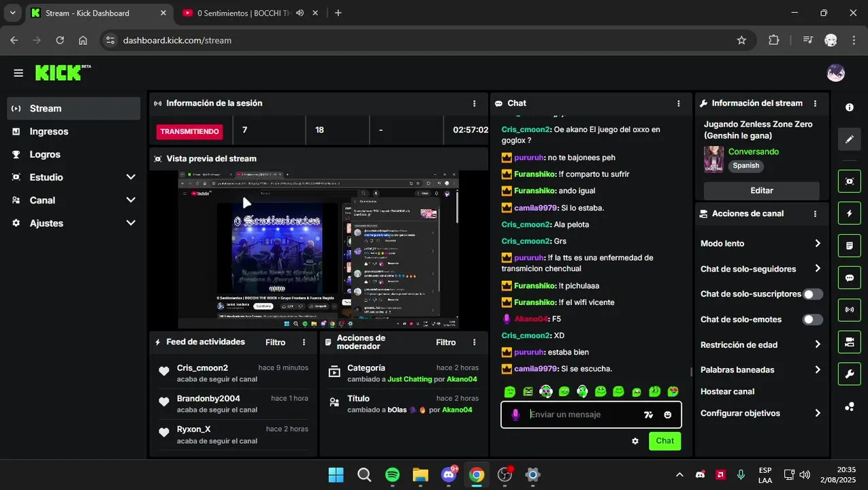Open Logros in the left sidebar
The height and width of the screenshot is (490, 868).
coord(74,154)
